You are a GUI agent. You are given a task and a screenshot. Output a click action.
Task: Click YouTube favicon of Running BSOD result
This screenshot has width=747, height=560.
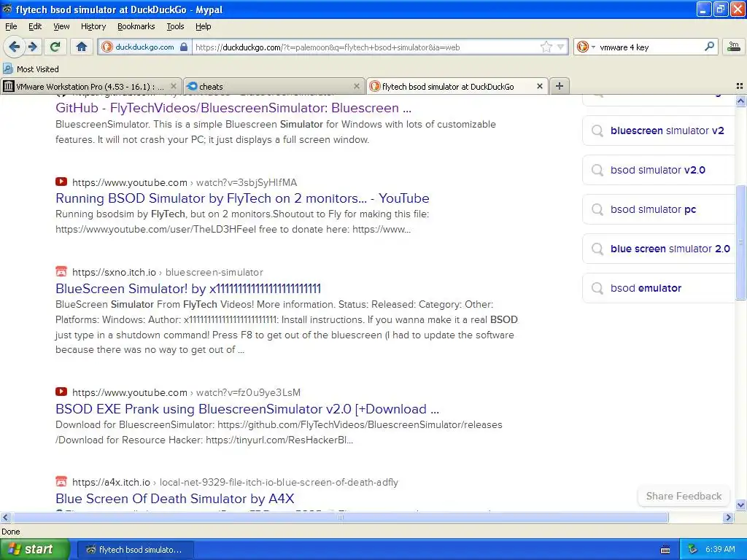click(61, 182)
